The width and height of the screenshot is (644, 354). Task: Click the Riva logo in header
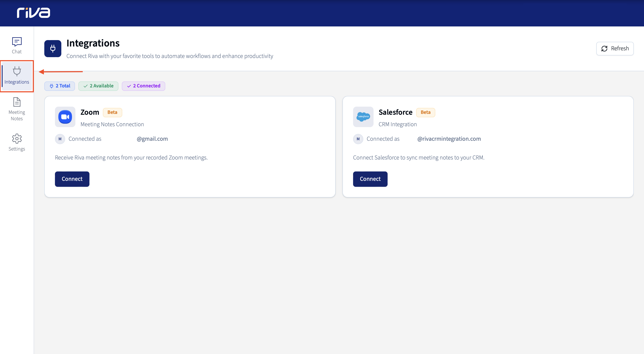tap(33, 13)
